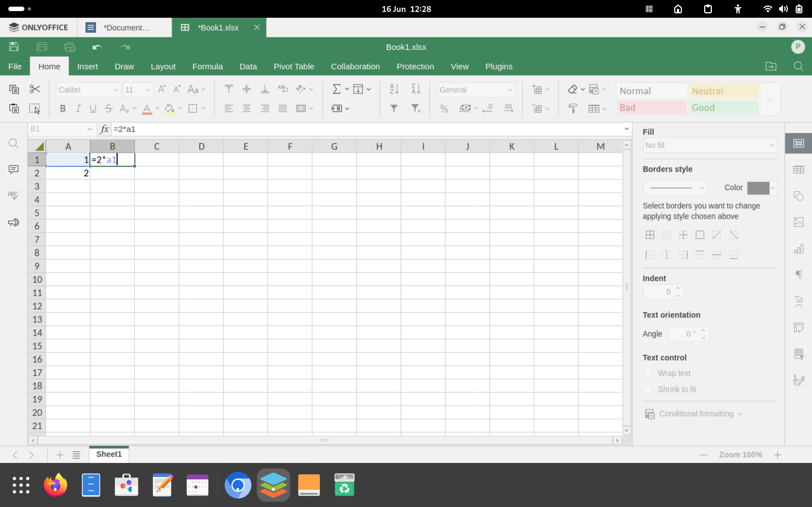Click the Quick print icon
The image size is (812, 507).
click(x=69, y=47)
